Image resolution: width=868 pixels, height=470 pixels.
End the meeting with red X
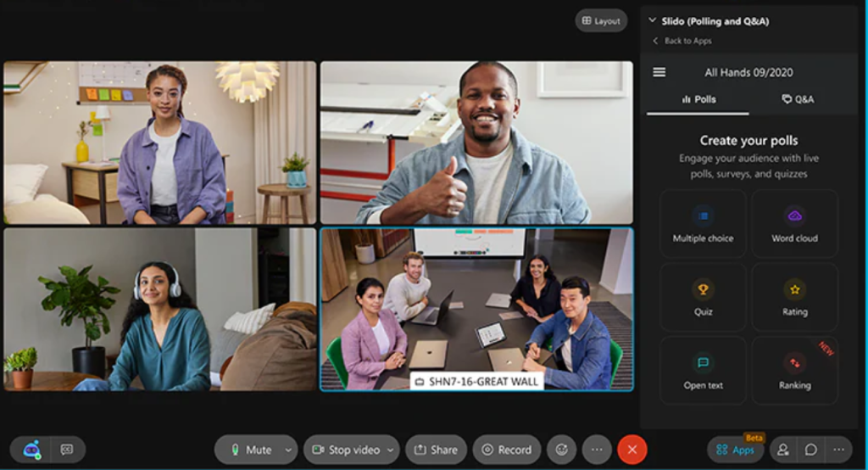(x=632, y=450)
